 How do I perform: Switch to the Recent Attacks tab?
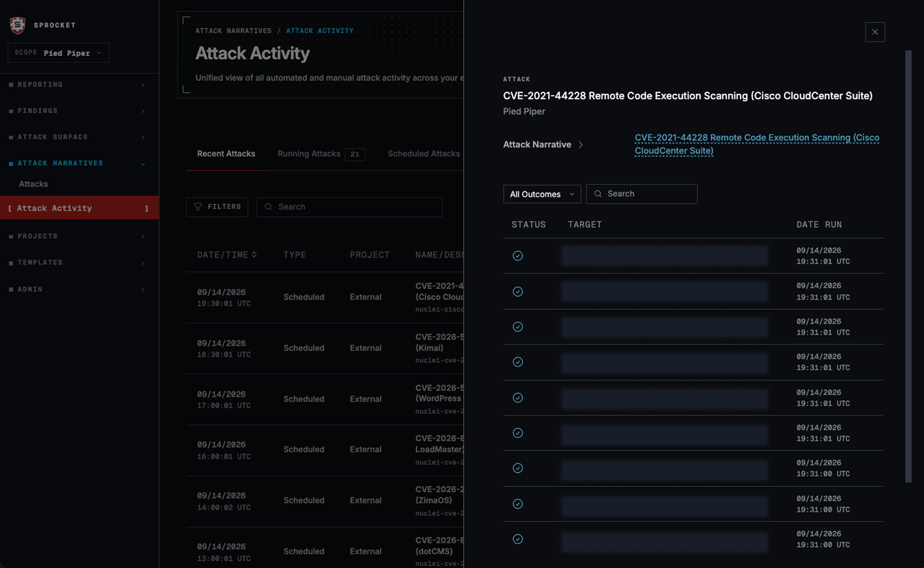(x=226, y=154)
